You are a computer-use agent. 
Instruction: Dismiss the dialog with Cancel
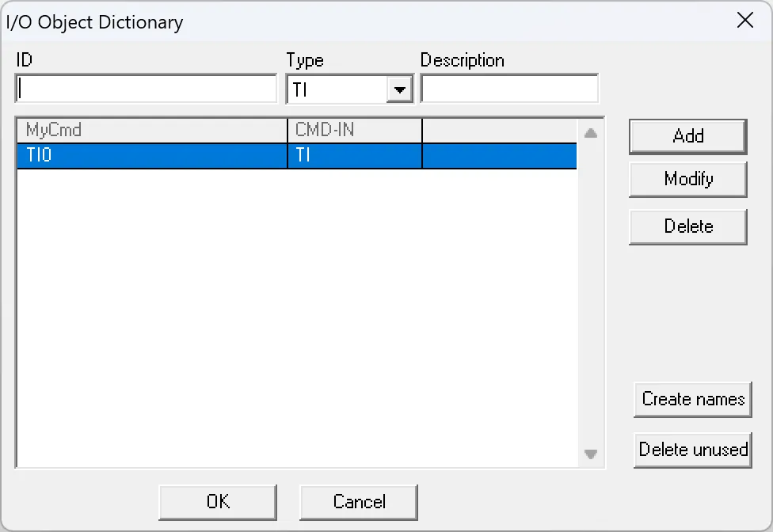[358, 501]
